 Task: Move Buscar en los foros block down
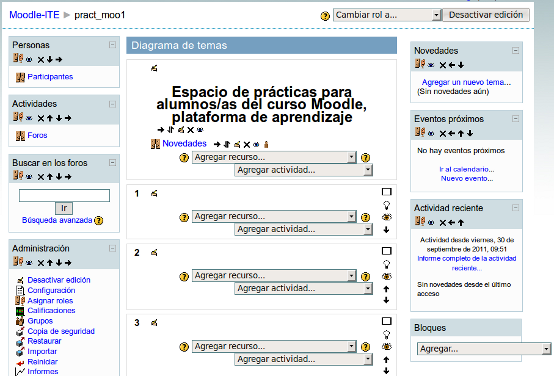[x=59, y=177]
